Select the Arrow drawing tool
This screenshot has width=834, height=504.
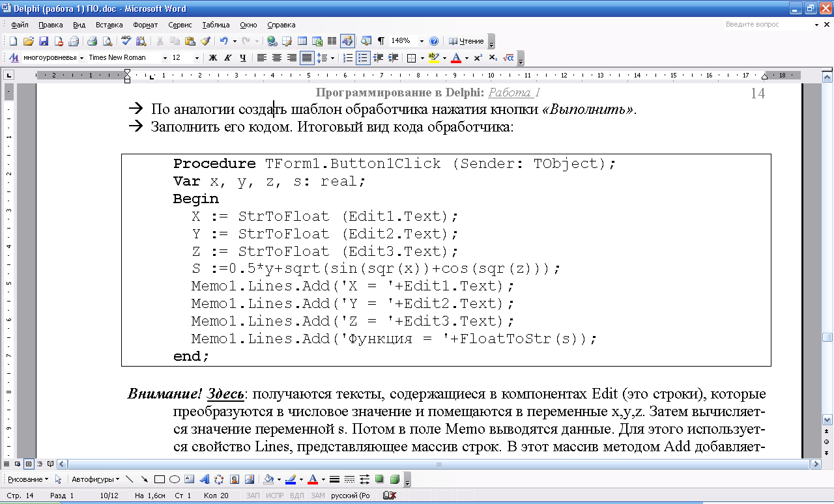[x=144, y=479]
